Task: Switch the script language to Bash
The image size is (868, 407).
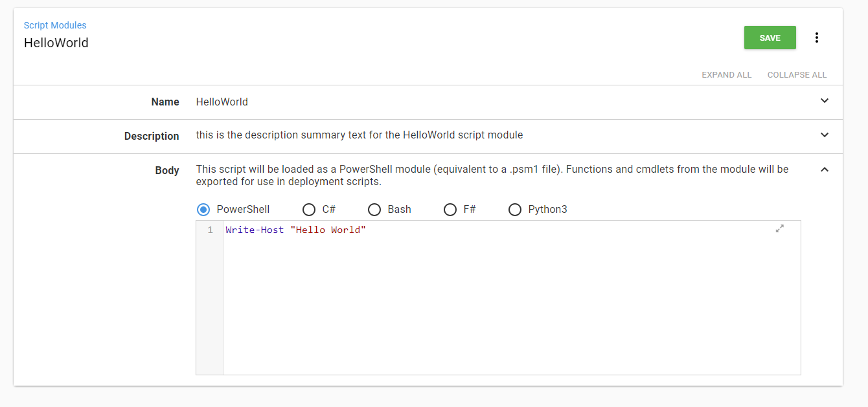Action: 374,209
